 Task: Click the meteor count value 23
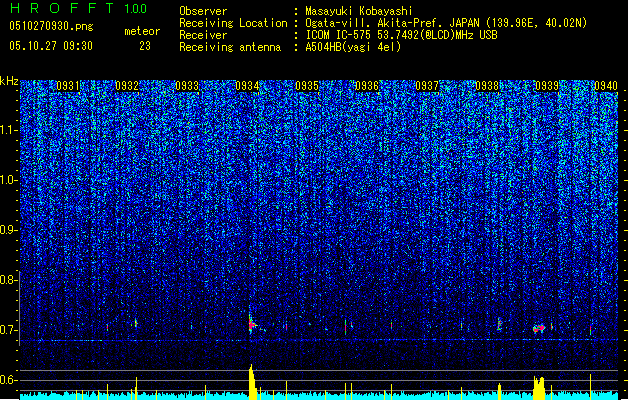coord(145,46)
